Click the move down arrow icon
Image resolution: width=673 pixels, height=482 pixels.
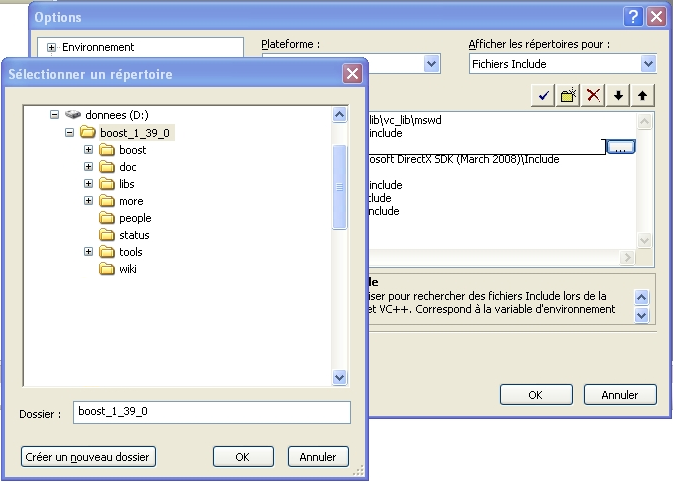[619, 95]
